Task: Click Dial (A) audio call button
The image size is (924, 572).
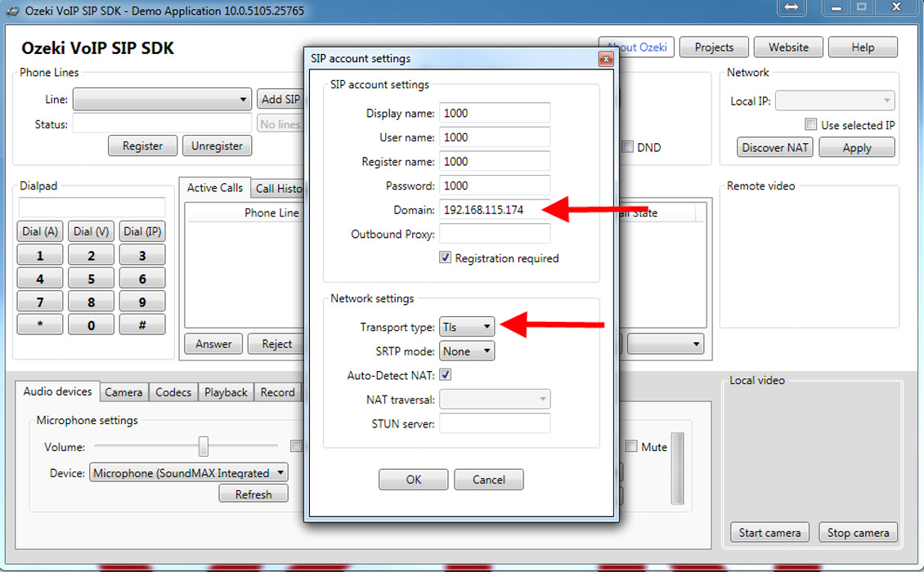Action: 40,231
